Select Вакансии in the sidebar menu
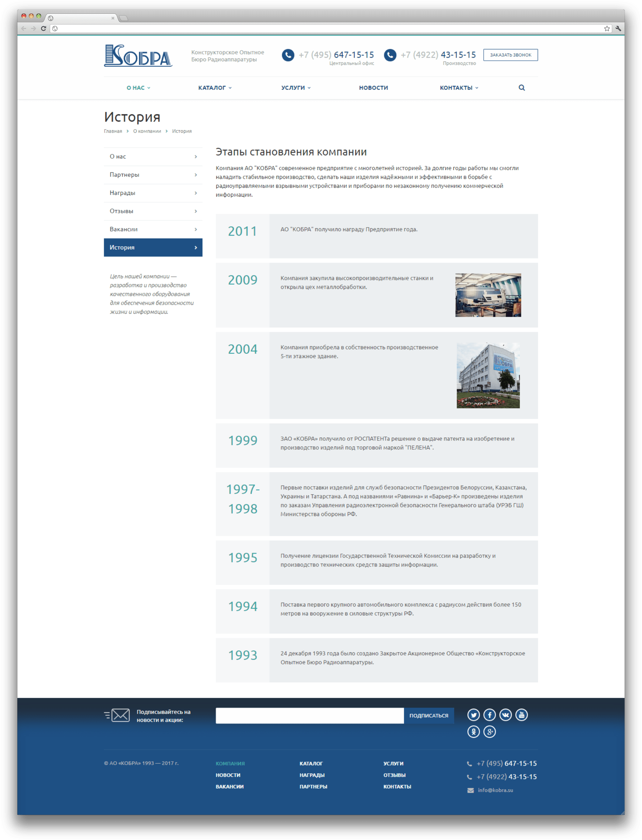This screenshot has width=642, height=840. (153, 230)
